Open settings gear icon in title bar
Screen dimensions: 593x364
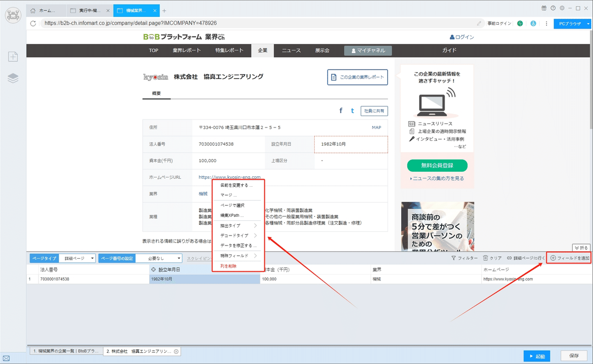(x=561, y=8)
